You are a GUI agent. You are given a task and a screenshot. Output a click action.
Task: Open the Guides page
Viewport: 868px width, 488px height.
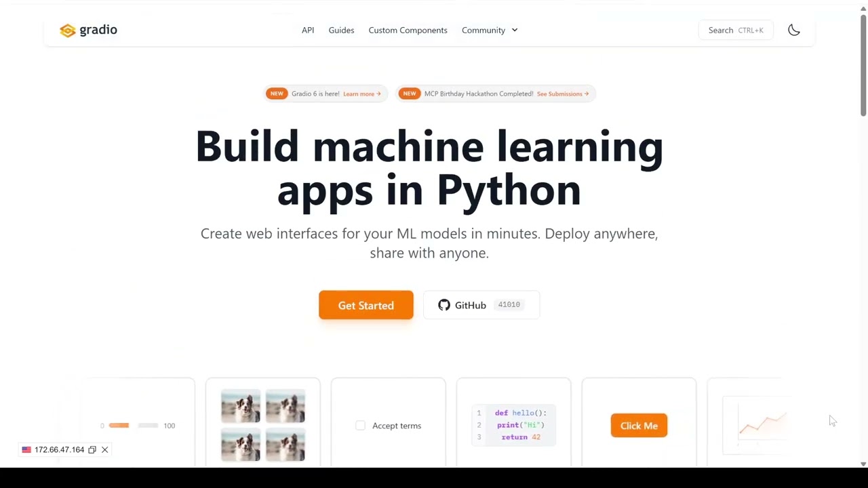tap(341, 30)
